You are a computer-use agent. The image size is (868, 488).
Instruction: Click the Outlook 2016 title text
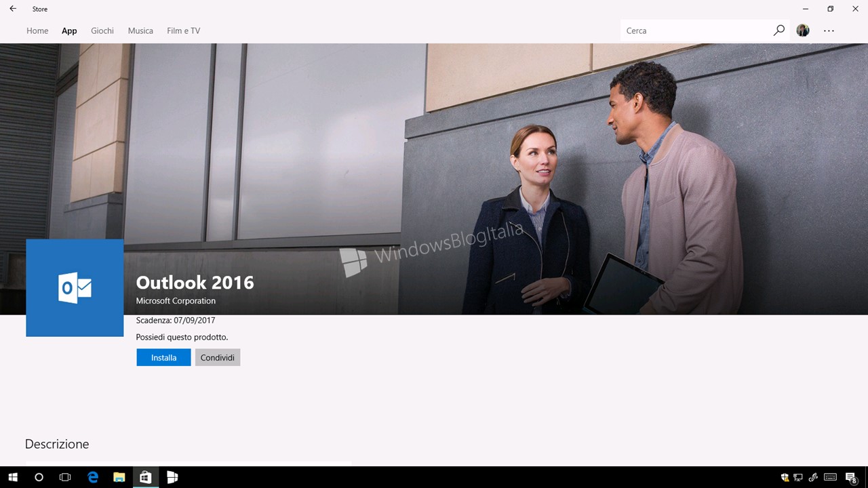(195, 283)
